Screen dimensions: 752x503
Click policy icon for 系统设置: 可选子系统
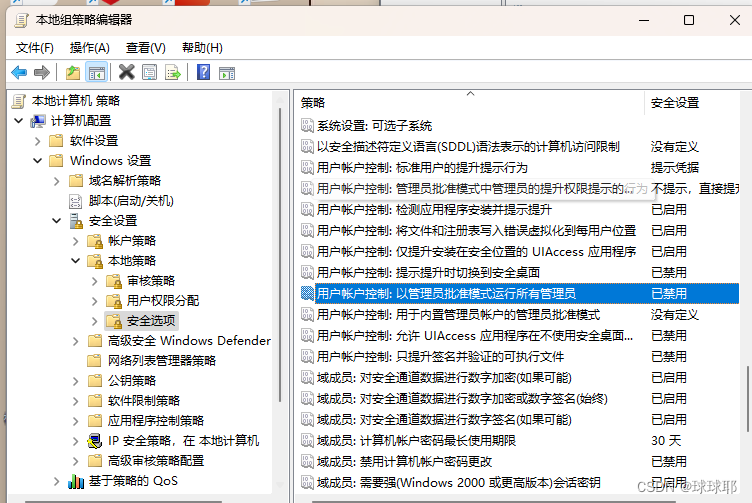307,126
